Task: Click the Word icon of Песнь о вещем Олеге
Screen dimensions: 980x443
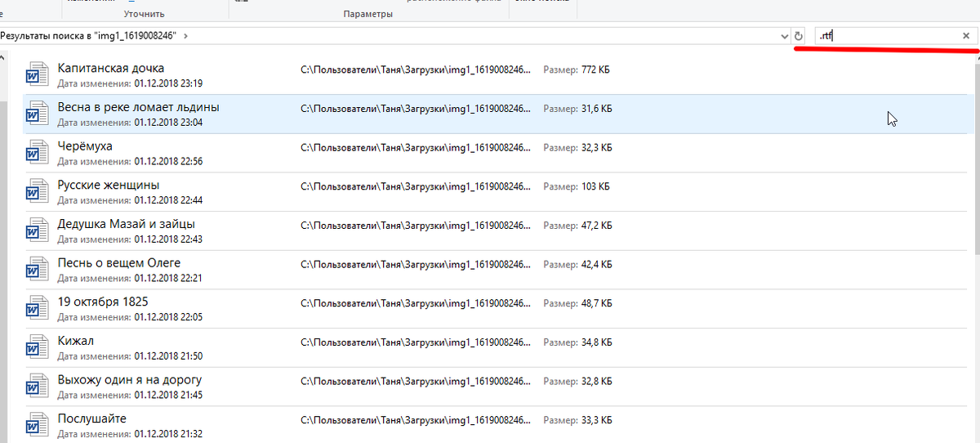Action: point(36,269)
